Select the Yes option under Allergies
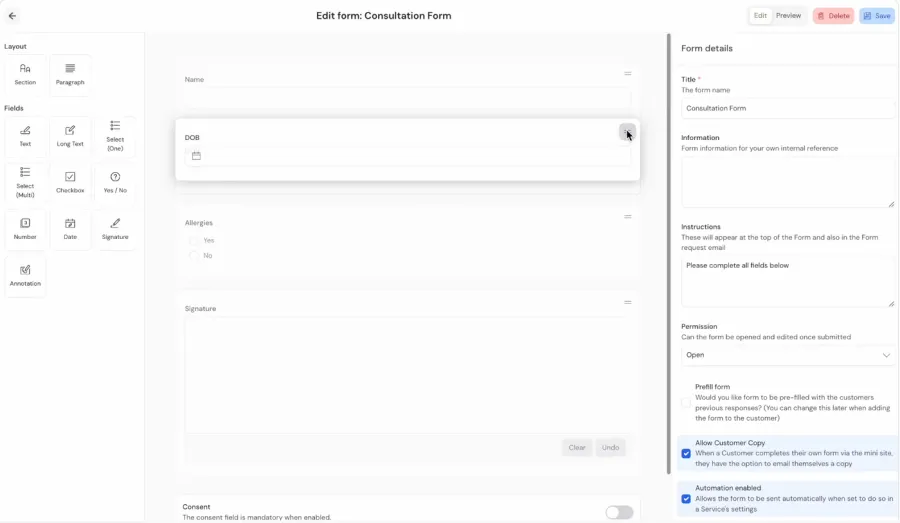Image resolution: width=900 pixels, height=523 pixels. [194, 241]
